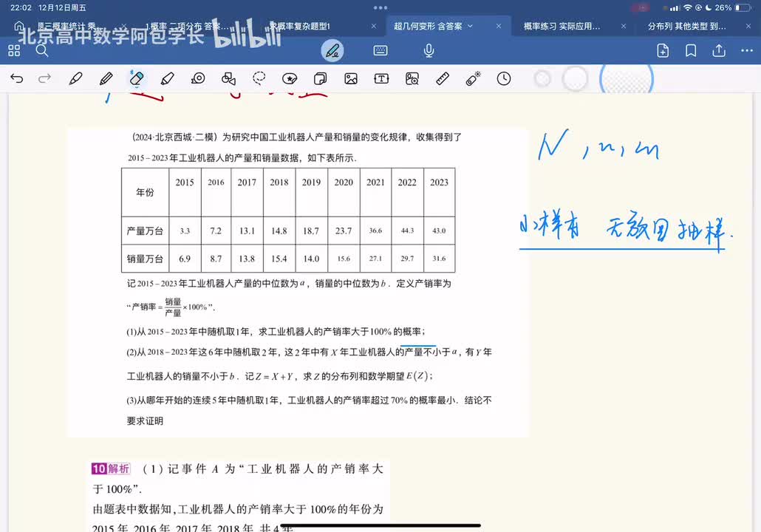This screenshot has width=761, height=532.
Task: Tap the 产量万台 row label
Action: coord(145,231)
